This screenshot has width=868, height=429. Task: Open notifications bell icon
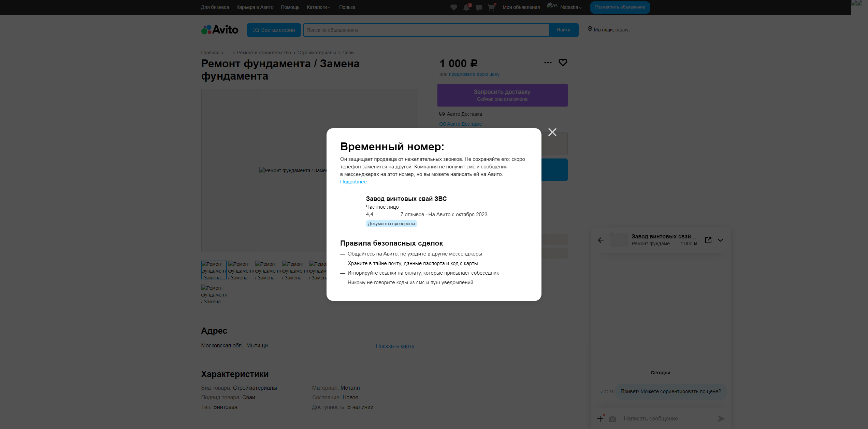pos(466,7)
